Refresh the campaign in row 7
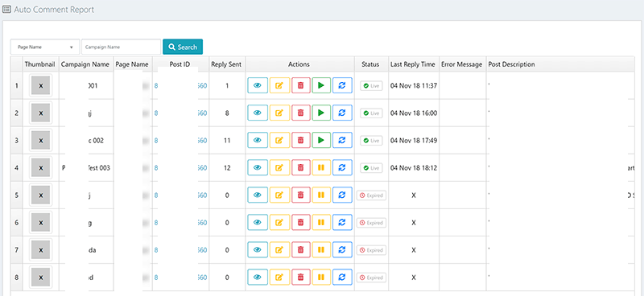 pyautogui.click(x=342, y=249)
